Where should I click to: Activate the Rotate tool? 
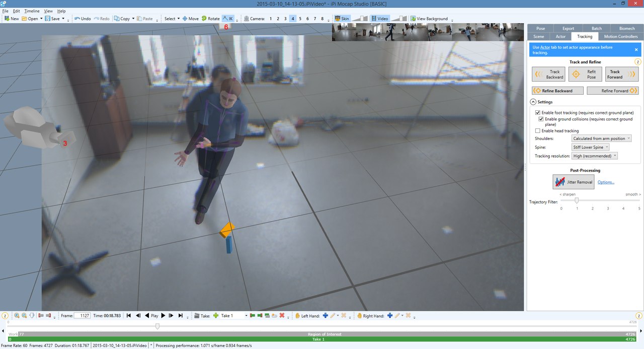[x=210, y=19]
